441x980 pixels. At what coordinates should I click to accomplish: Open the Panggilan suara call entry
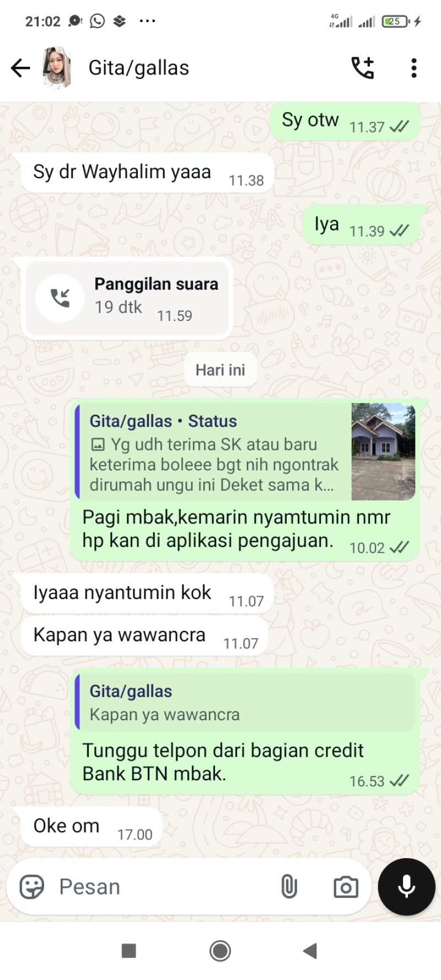[x=127, y=298]
